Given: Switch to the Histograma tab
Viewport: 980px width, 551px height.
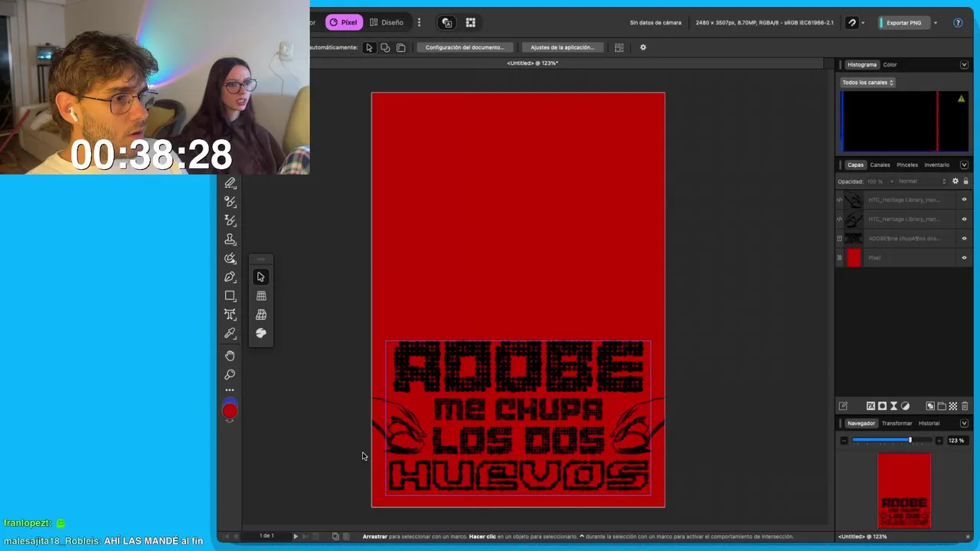Looking at the screenshot, I should click(x=861, y=65).
